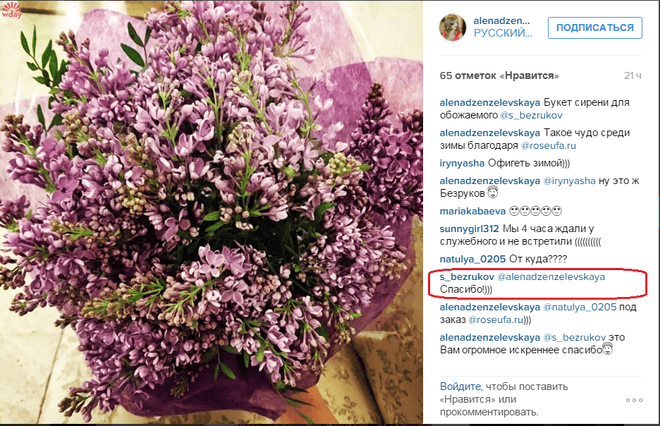Image resolution: width=660 pixels, height=426 pixels.
Task: Open the irynyasha commenter profile
Action: pyautogui.click(x=462, y=163)
